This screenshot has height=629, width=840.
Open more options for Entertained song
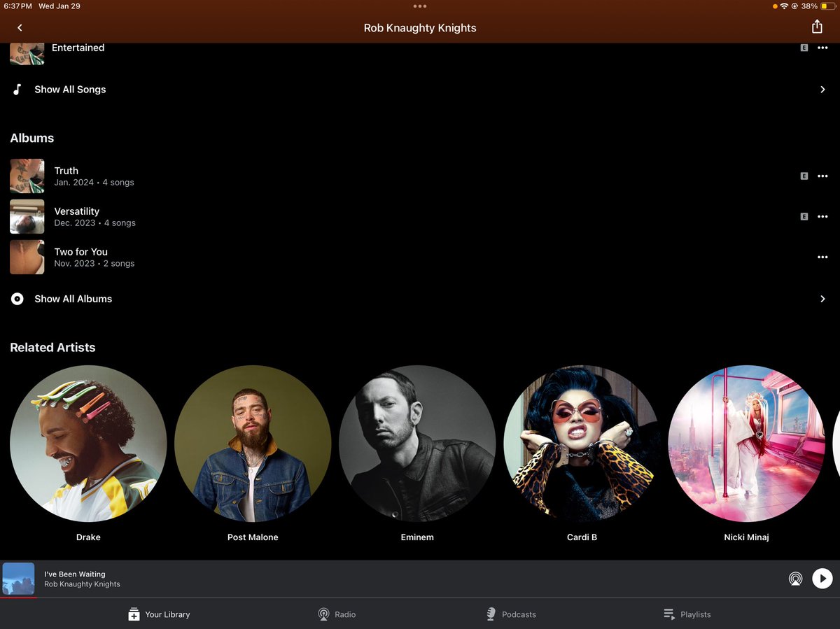[x=822, y=48]
